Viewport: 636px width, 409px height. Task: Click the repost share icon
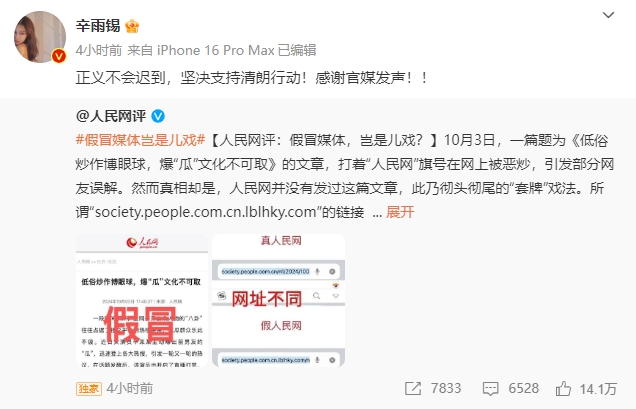click(x=413, y=389)
